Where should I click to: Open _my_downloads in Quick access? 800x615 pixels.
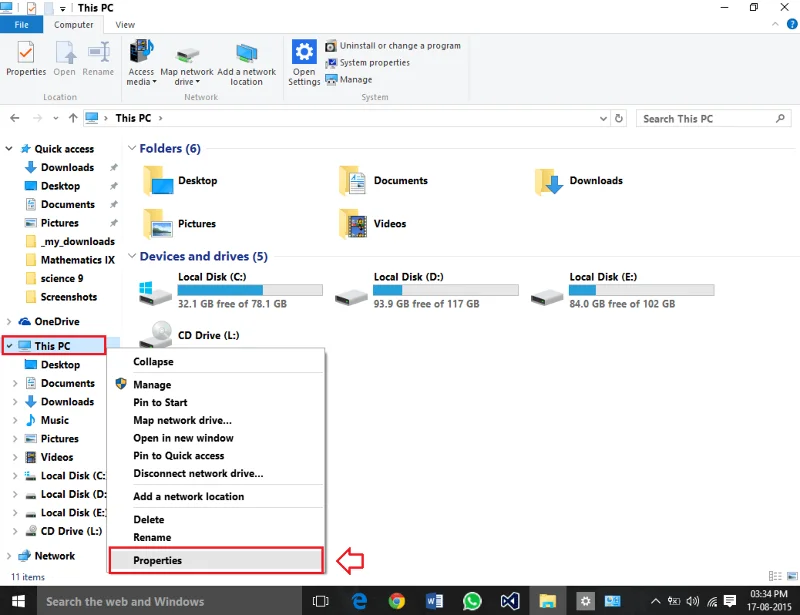pyautogui.click(x=70, y=241)
